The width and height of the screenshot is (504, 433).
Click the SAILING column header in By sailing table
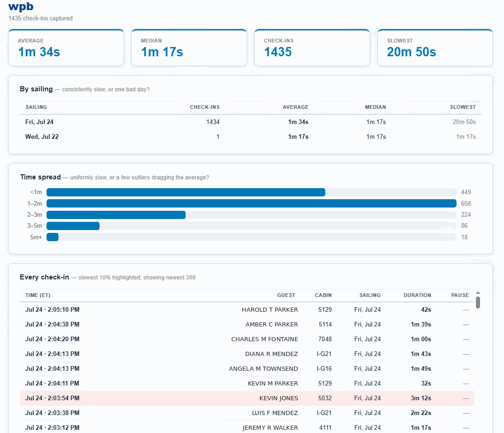pos(36,107)
